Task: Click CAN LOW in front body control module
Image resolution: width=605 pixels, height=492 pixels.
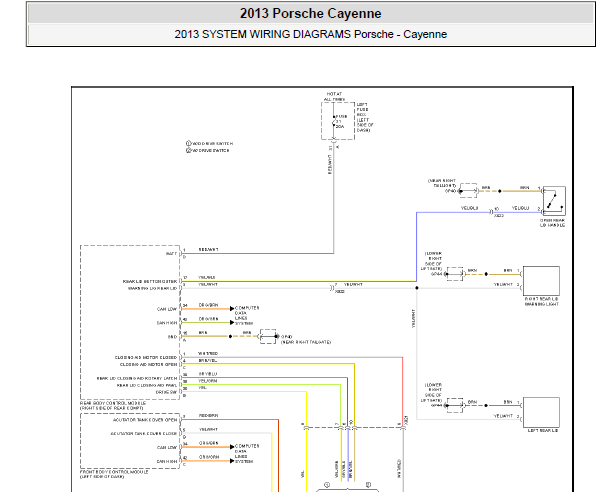Action: pyautogui.click(x=167, y=448)
